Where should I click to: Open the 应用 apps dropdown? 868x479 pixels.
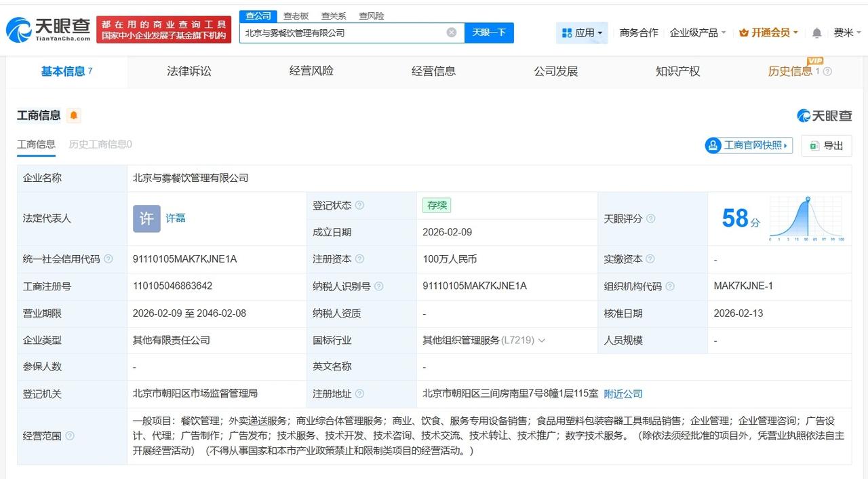[x=582, y=33]
